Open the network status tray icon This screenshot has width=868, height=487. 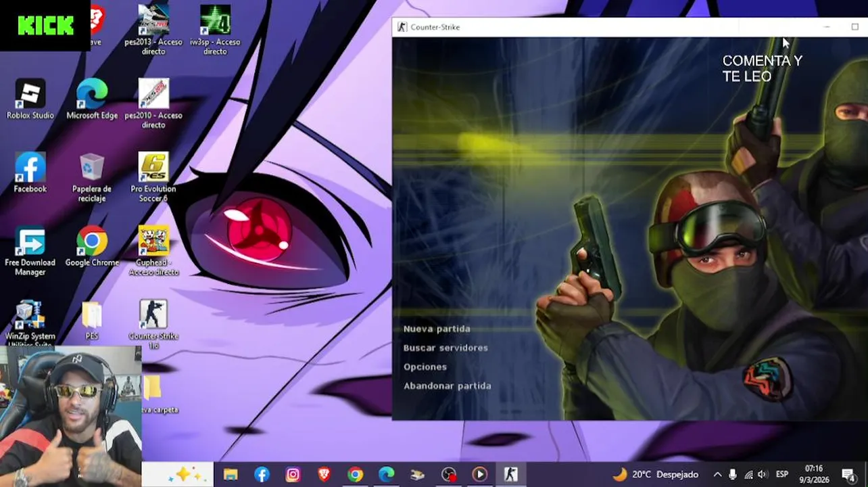pos(748,475)
